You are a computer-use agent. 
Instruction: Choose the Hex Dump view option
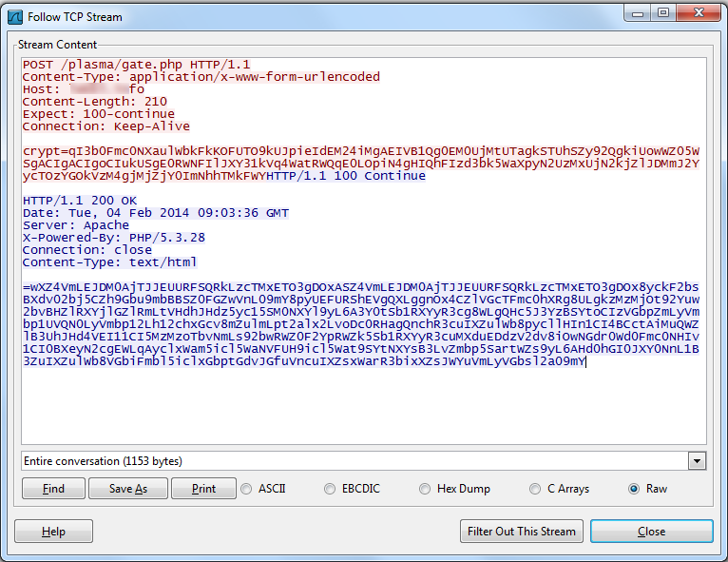(x=425, y=489)
